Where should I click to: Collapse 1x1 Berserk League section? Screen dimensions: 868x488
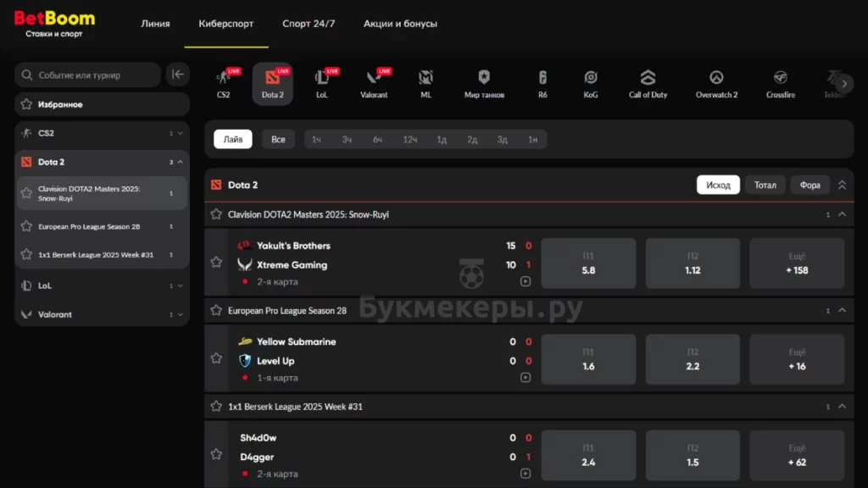pos(842,406)
